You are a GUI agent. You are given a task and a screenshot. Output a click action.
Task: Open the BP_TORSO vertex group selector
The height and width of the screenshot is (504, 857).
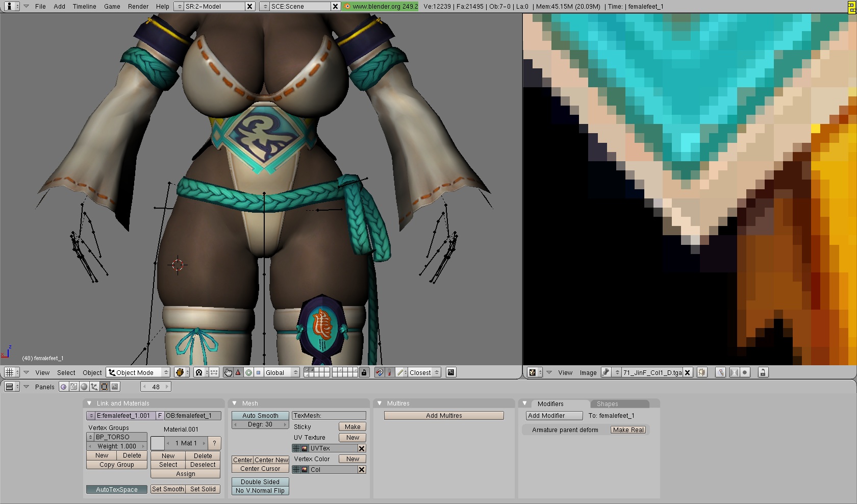91,437
